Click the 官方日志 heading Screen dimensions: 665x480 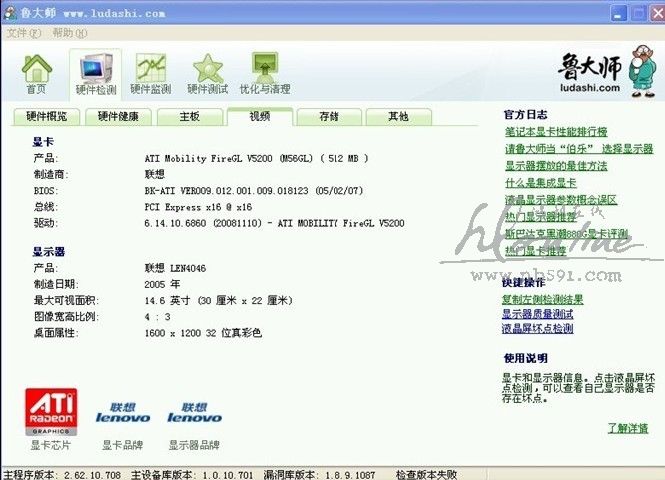525,114
